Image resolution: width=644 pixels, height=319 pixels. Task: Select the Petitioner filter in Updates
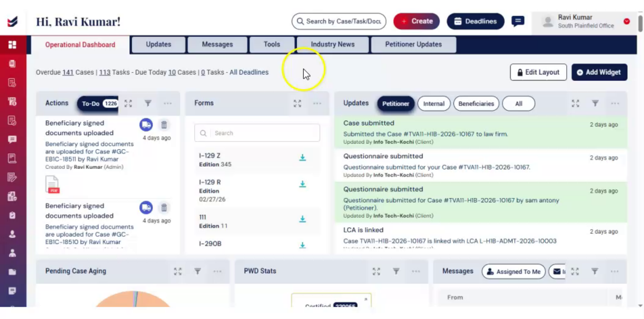click(x=396, y=104)
